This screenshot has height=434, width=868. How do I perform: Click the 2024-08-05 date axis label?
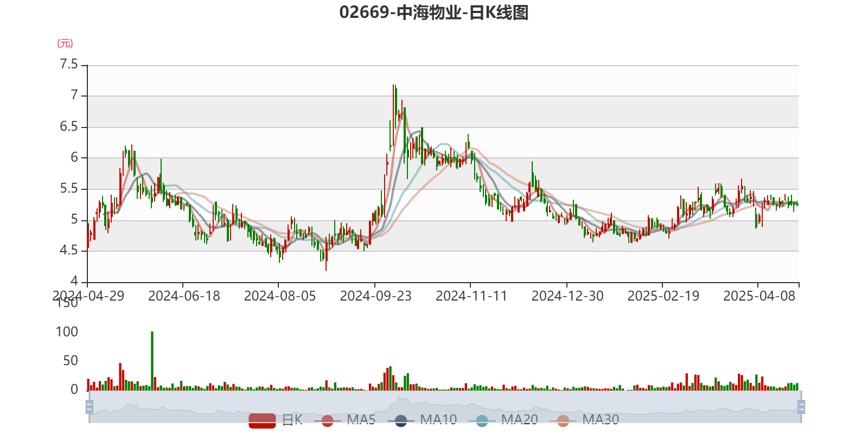pyautogui.click(x=280, y=296)
